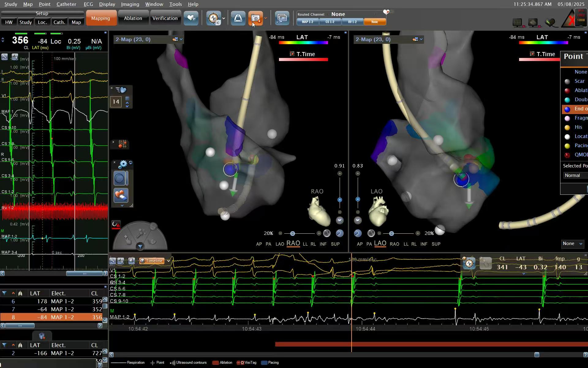Select the RAO view in left map
This screenshot has width=588, height=368.
[293, 243]
